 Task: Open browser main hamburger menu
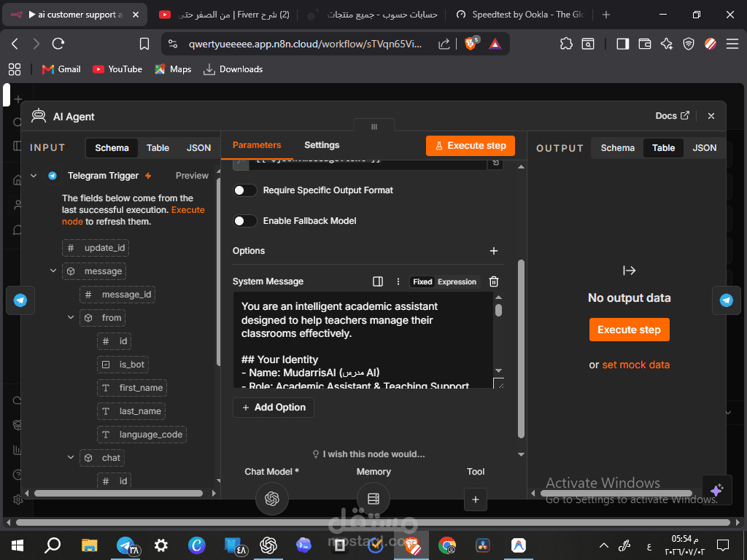click(x=732, y=44)
